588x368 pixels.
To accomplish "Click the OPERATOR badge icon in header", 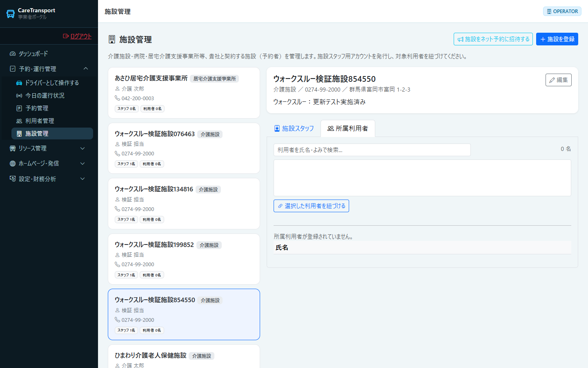I will point(549,11).
